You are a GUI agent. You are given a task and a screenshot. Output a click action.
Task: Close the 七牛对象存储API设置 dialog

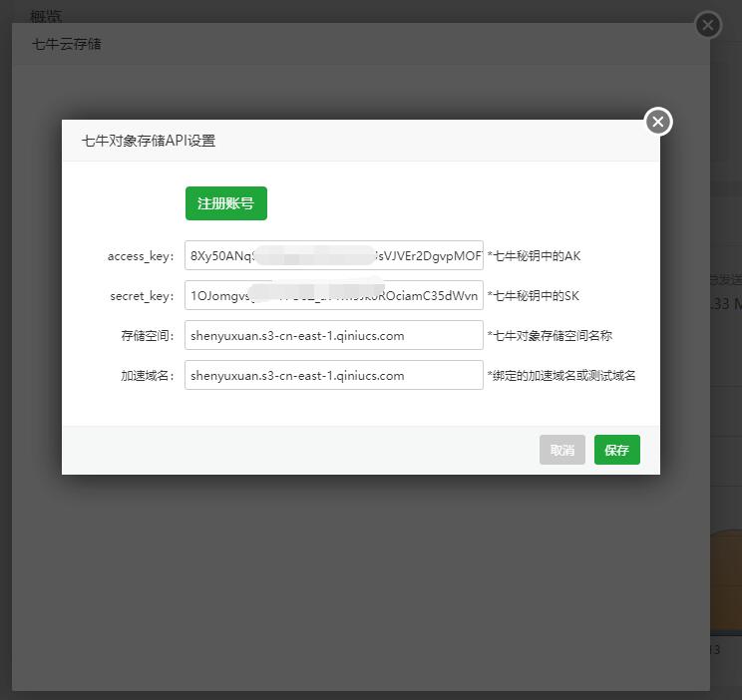point(658,122)
